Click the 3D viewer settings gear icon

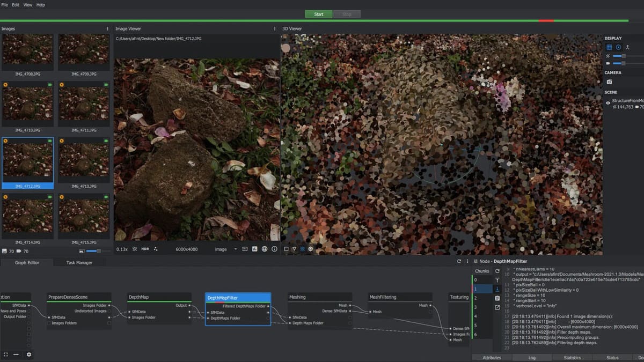(x=311, y=249)
